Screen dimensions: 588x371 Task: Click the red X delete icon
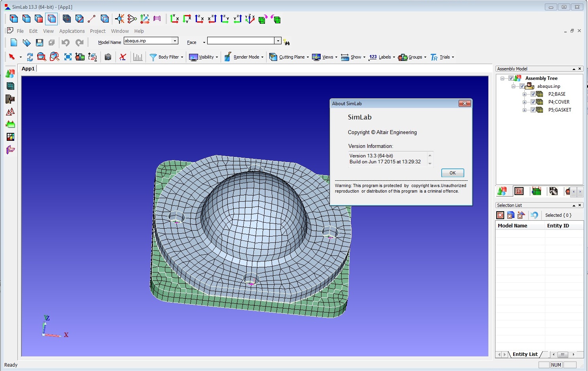point(123,57)
